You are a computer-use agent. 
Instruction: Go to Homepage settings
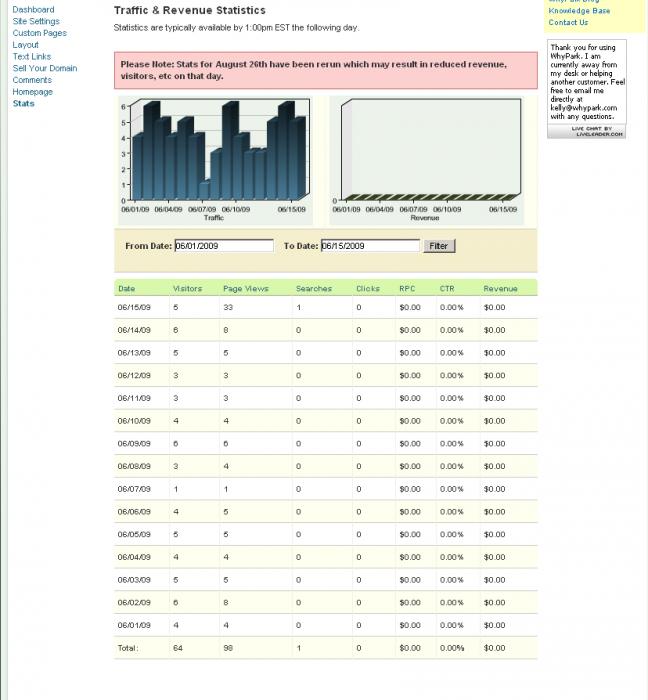point(33,92)
